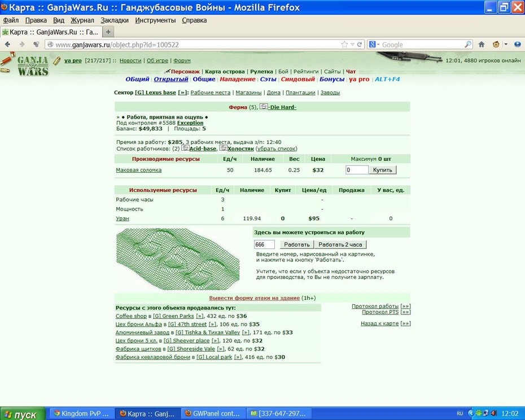Click the monkey face toolbar icon
Image resolution: width=525 pixels, height=420 pixels.
click(x=496, y=45)
